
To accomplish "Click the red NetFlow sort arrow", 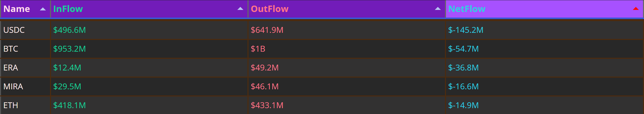I will (x=636, y=9).
